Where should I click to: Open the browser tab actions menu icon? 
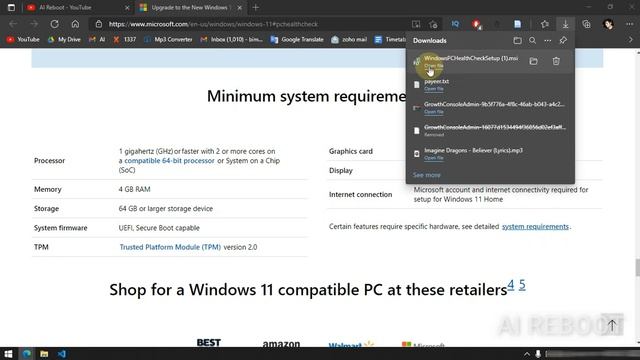click(11, 7)
